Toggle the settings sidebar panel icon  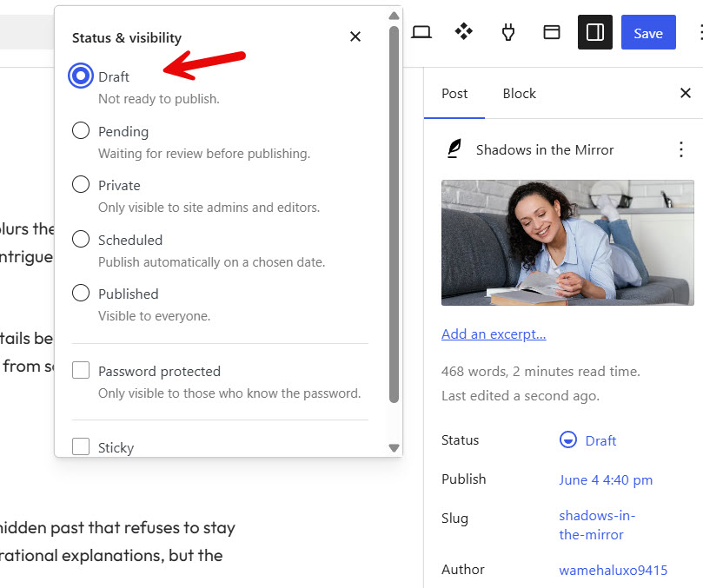595,32
